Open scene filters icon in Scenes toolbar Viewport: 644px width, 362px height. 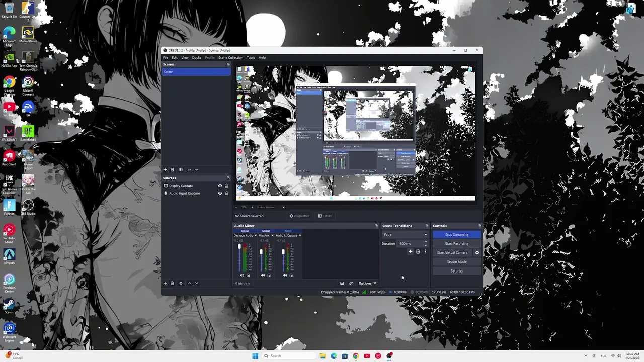(181, 169)
